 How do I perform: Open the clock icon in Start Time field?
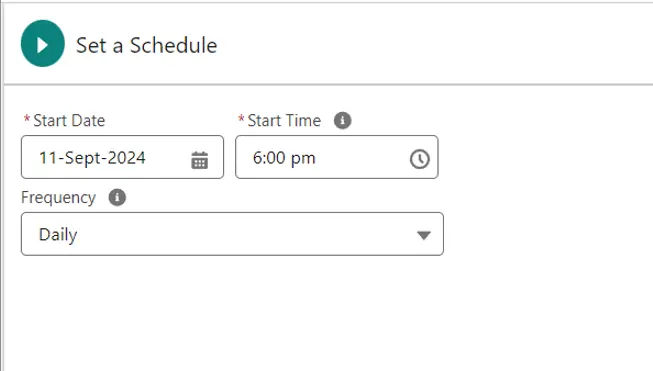pyautogui.click(x=419, y=159)
